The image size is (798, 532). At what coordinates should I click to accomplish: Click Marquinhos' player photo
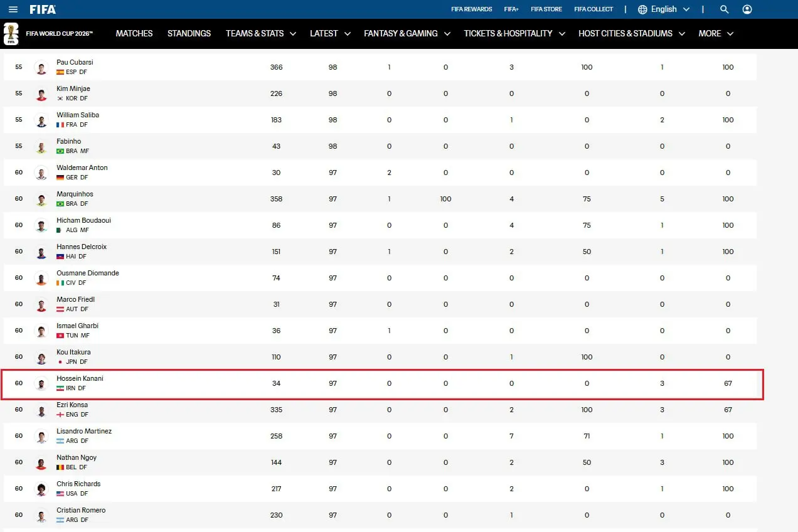pos(41,199)
